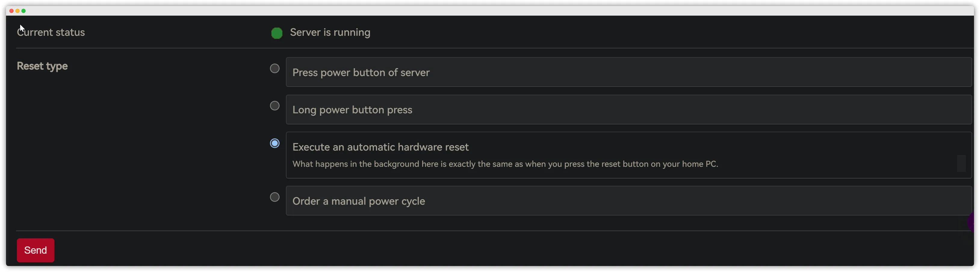980x272 pixels.
Task: Select the "Long power button press" radio button
Action: click(274, 105)
